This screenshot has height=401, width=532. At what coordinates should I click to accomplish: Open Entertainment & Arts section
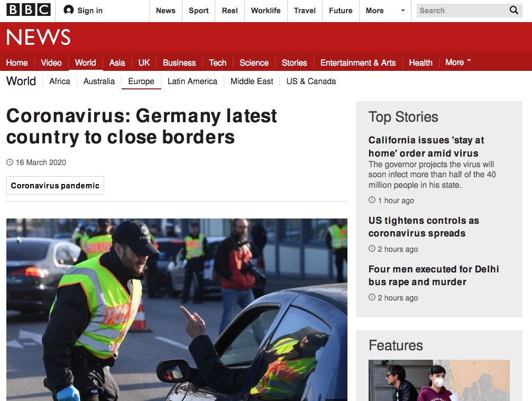pyautogui.click(x=358, y=63)
